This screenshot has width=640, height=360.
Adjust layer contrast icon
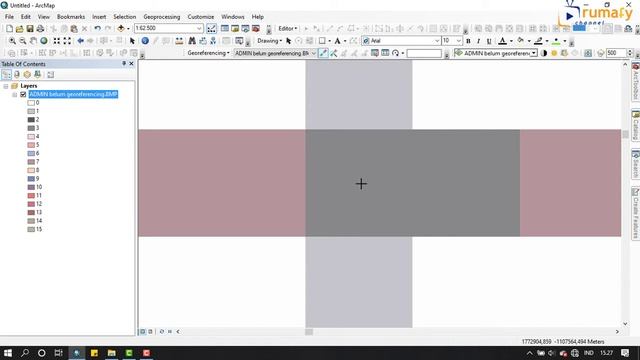click(544, 53)
